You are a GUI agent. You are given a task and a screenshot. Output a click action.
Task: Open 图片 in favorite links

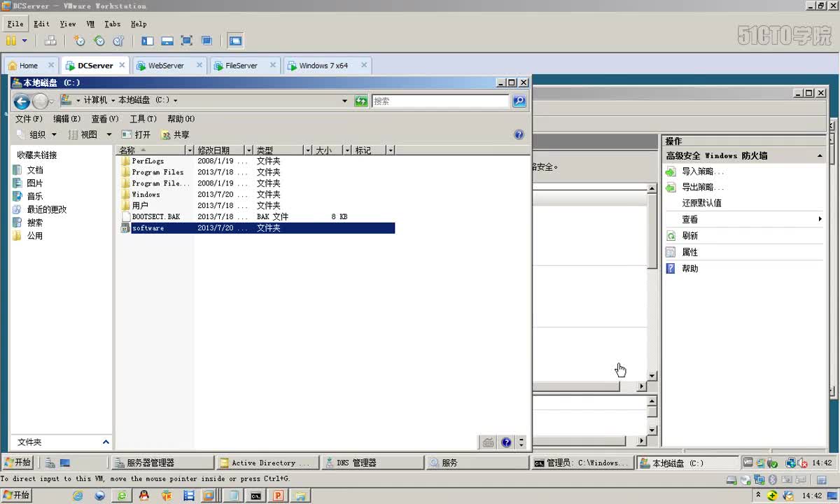coord(34,183)
